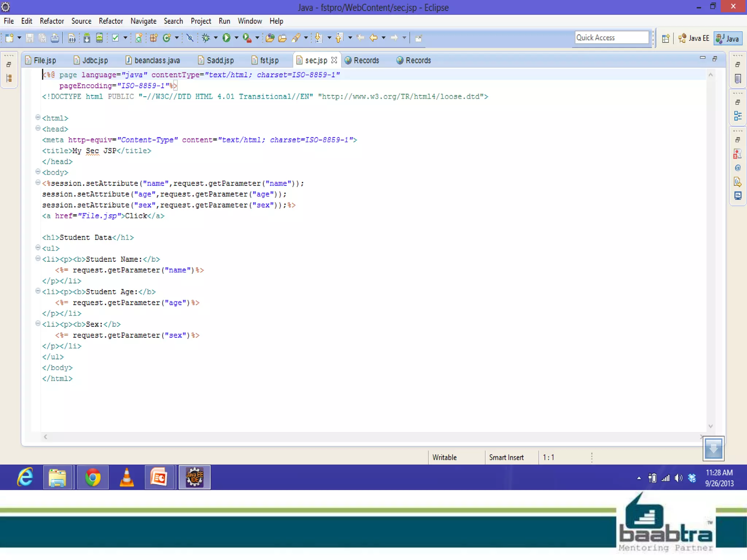Click the Back navigation arrow icon
Image resolution: width=747 pixels, height=560 pixels.
point(373,38)
